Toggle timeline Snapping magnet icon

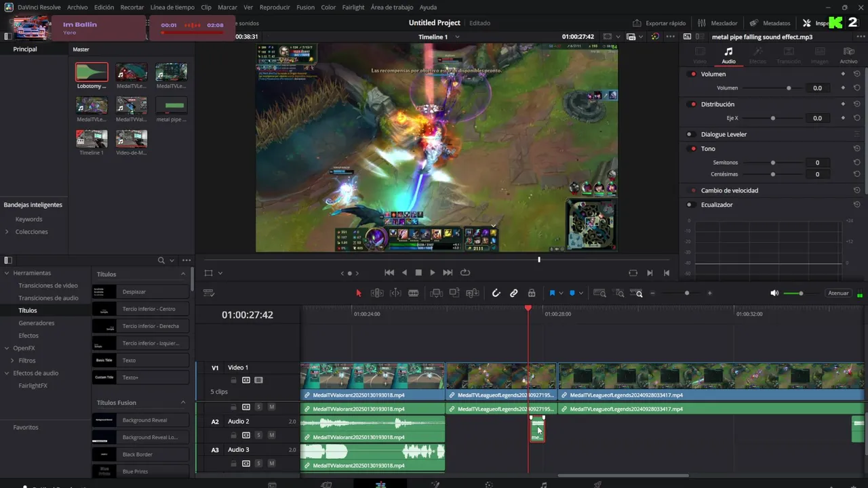click(496, 293)
